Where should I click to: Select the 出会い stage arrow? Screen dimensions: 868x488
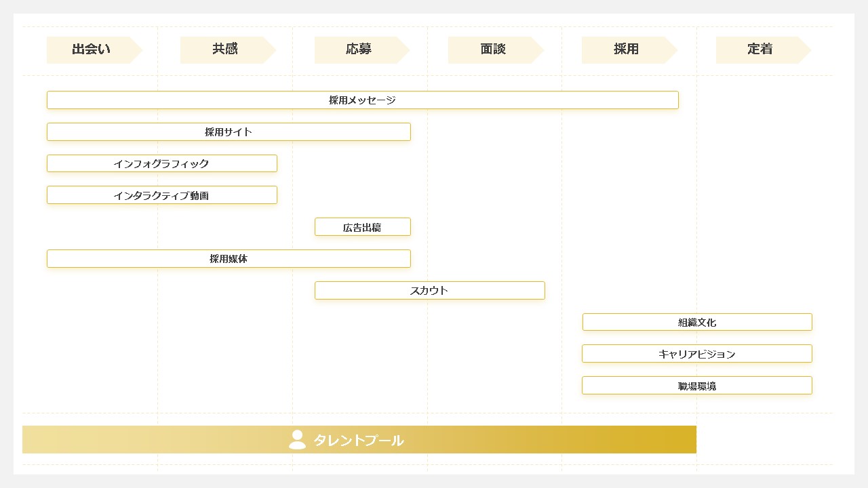pyautogui.click(x=90, y=49)
